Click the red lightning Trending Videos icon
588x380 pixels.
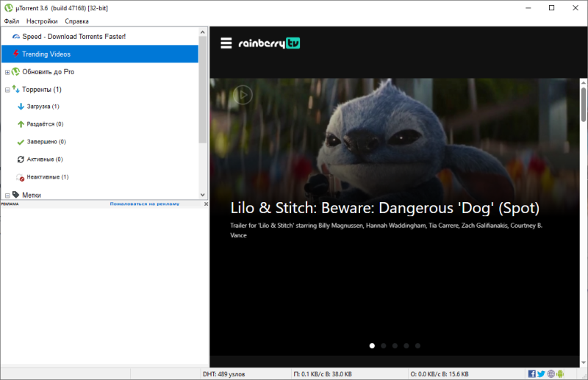pyautogui.click(x=15, y=53)
